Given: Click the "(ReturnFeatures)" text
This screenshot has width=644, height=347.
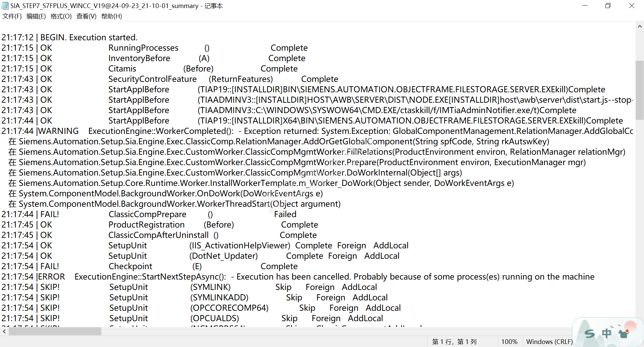Looking at the screenshot, I should point(241,79).
